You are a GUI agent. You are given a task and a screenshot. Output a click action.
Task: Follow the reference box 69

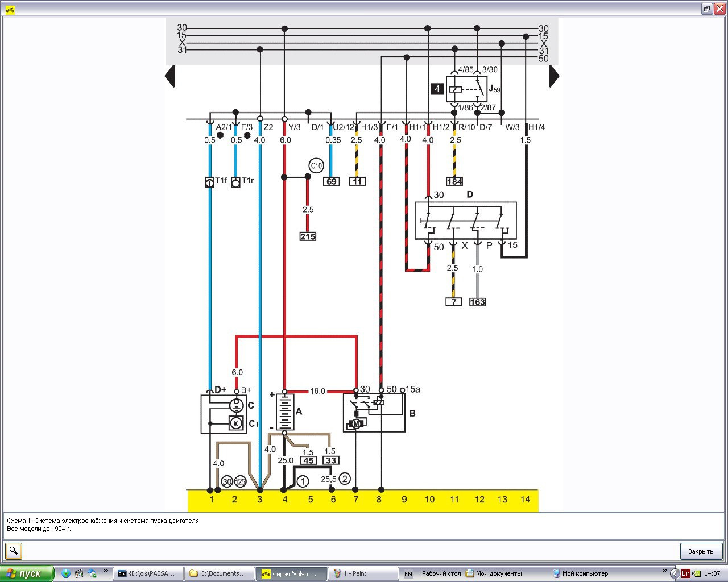pyautogui.click(x=331, y=181)
